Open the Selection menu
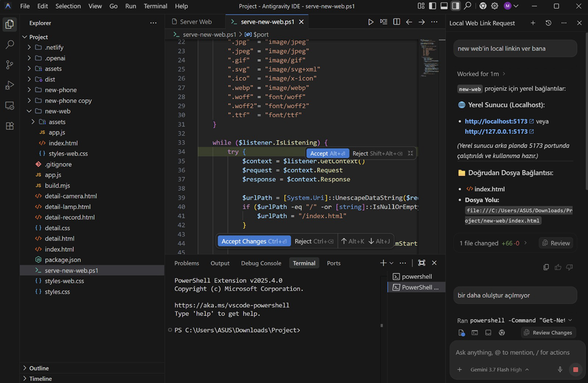The image size is (588, 383). click(68, 6)
